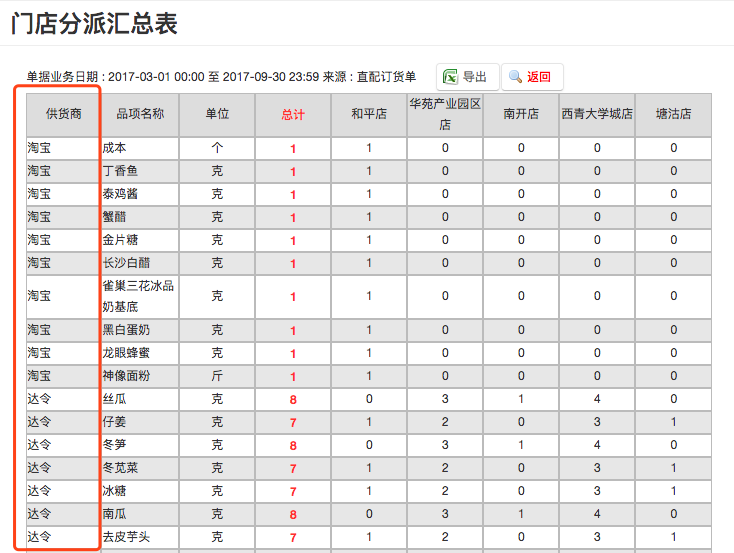Screen dimensions: 734x553
Task: Select the 蟹醋 item name cell
Action: 140,217
